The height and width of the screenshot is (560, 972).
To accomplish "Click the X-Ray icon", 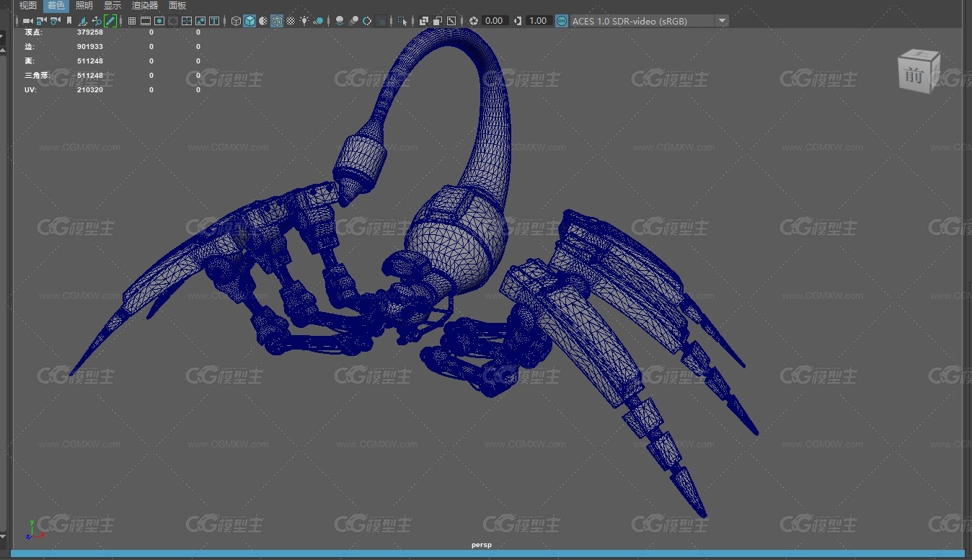I will (424, 21).
